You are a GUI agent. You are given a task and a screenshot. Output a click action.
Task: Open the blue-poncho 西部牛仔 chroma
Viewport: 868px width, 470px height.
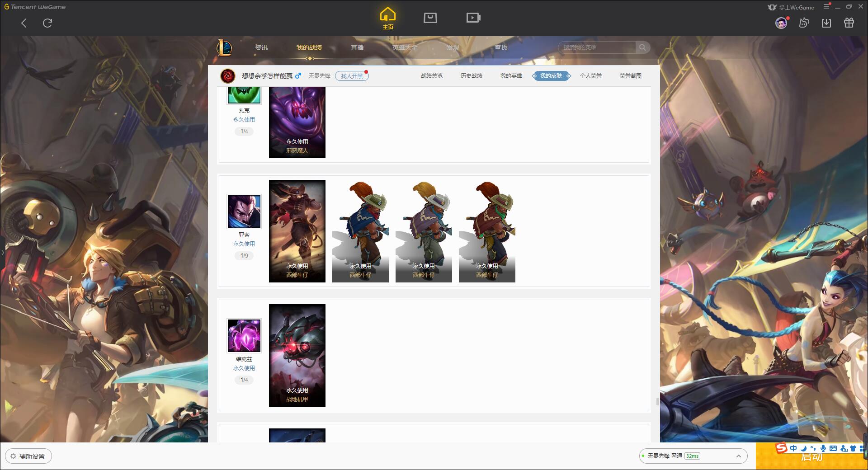(360, 231)
